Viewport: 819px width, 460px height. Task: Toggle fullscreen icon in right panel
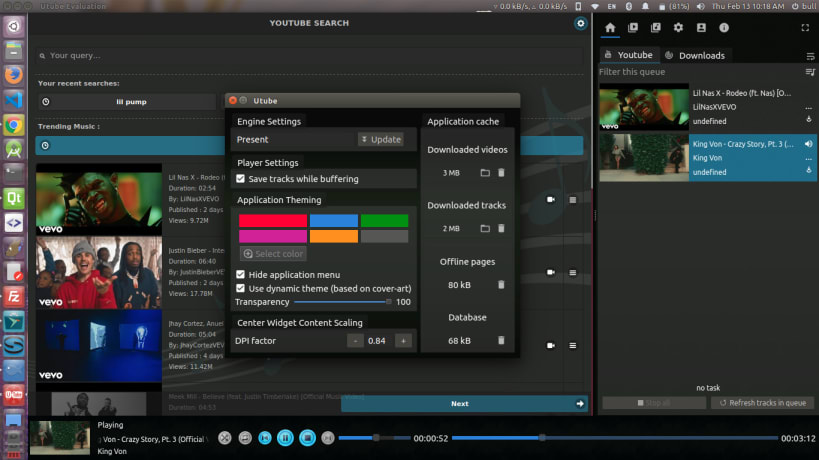click(x=805, y=28)
